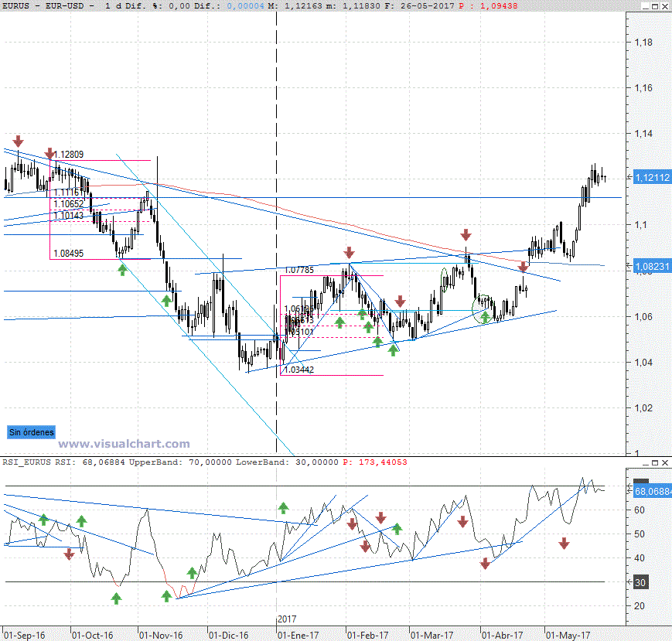Click the RSI lower band 30 tag

(640, 582)
